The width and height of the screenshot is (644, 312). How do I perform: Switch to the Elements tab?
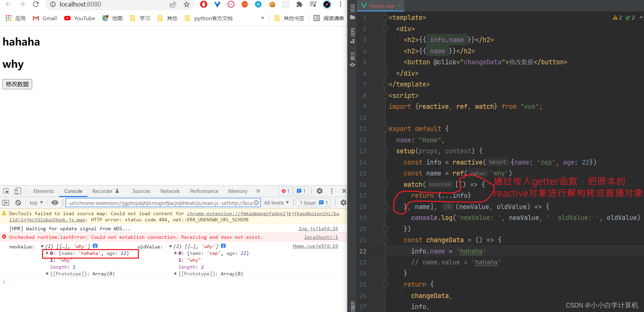[x=43, y=191]
